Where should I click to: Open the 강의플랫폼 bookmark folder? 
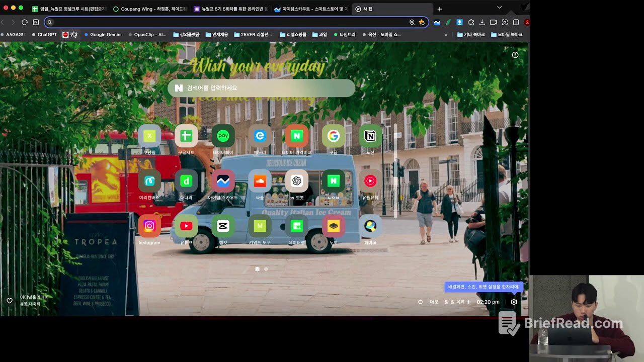coord(186,35)
